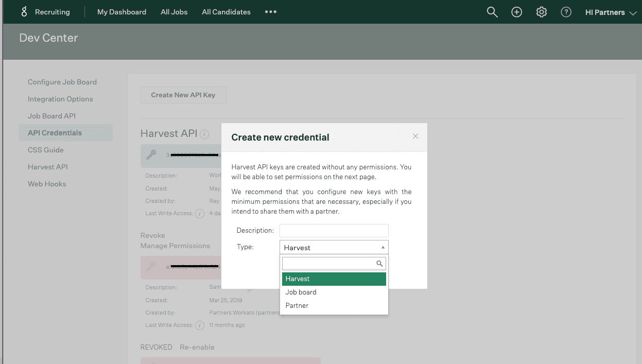Open Manage Permissions for the credential
This screenshot has width=642, height=364.
tap(175, 246)
